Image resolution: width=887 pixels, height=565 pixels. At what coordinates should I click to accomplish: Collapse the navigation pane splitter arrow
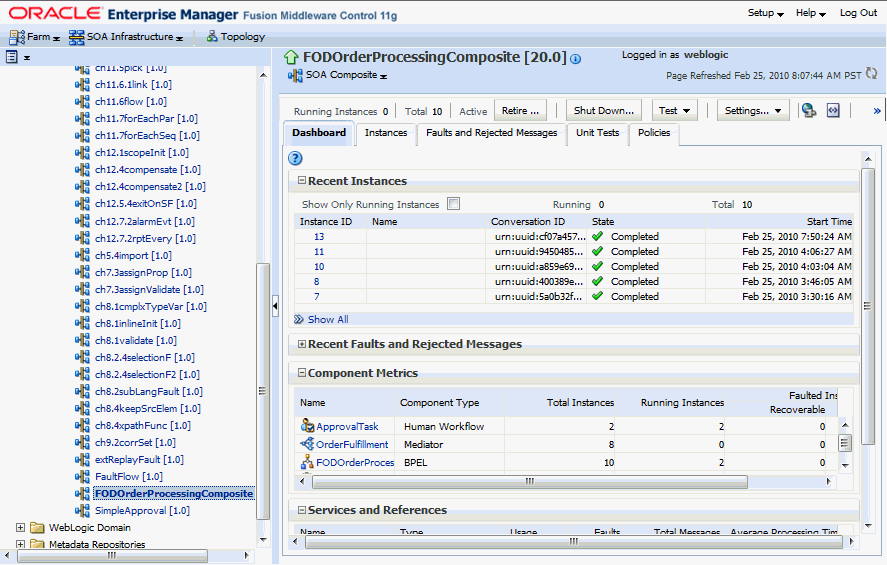275,306
